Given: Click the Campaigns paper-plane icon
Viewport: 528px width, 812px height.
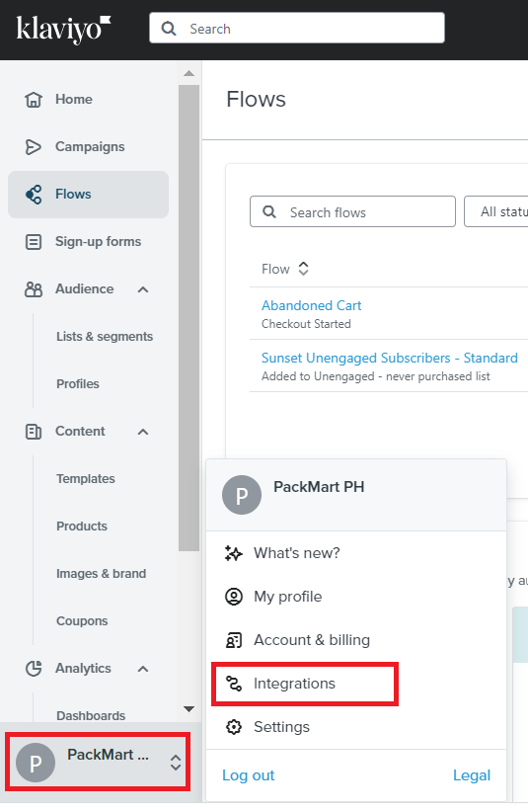Looking at the screenshot, I should coord(34,147).
